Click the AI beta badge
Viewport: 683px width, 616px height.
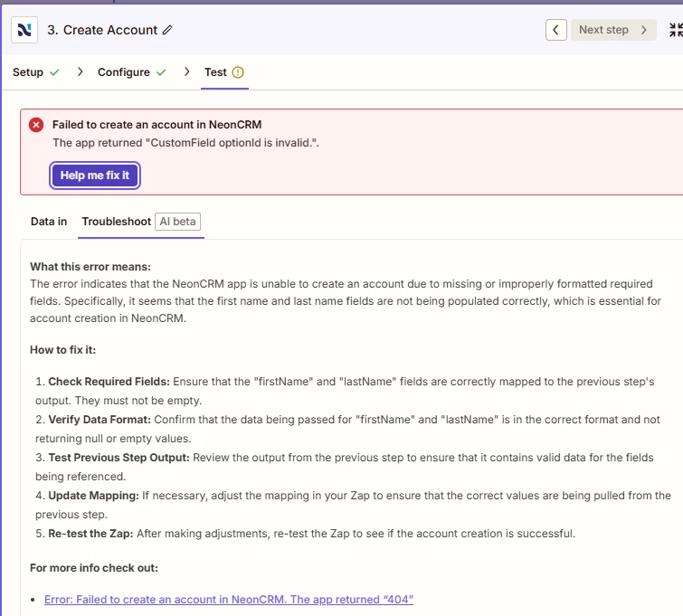click(x=177, y=222)
